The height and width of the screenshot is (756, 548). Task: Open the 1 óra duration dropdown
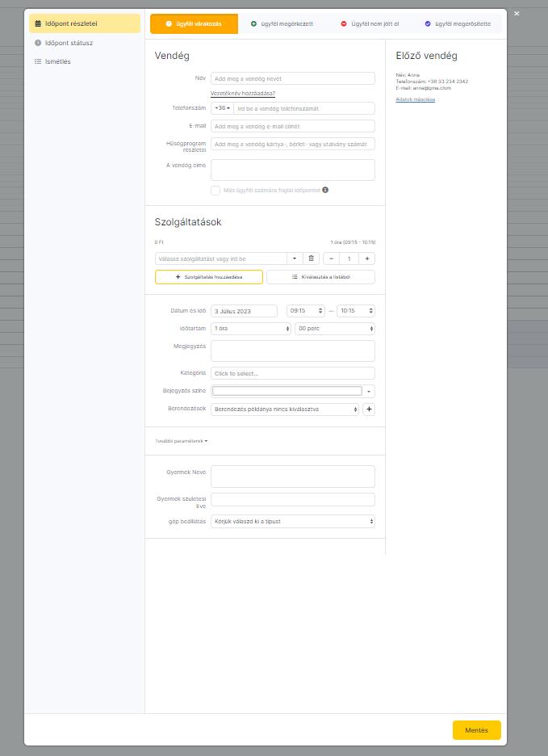coord(251,329)
